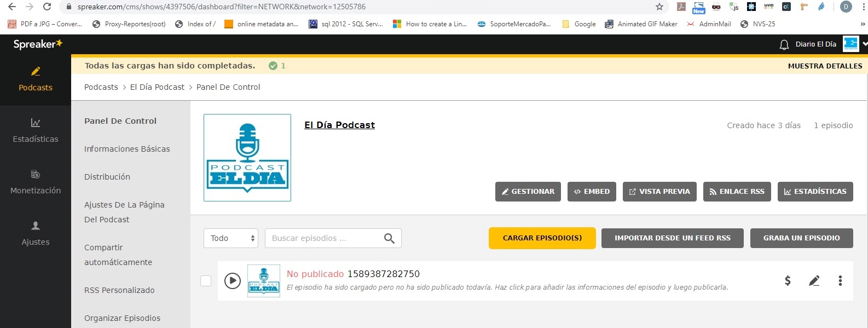
Task: Play the unpublished episode
Action: 233,281
